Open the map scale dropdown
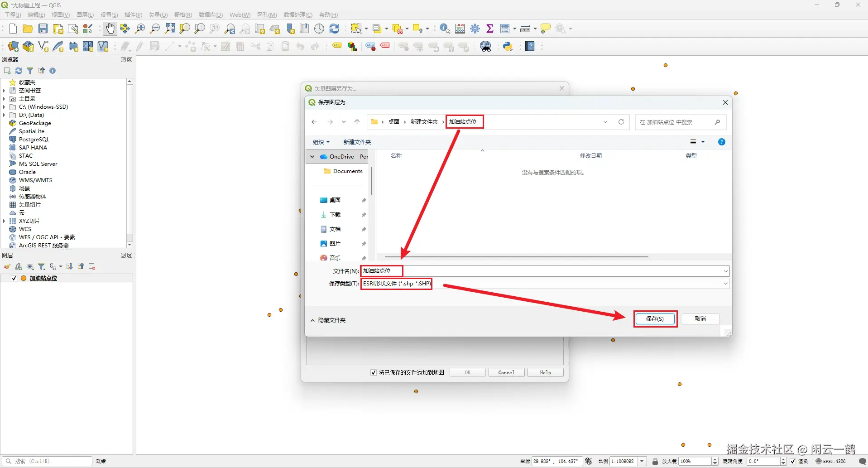The width and height of the screenshot is (868, 468). [642, 461]
